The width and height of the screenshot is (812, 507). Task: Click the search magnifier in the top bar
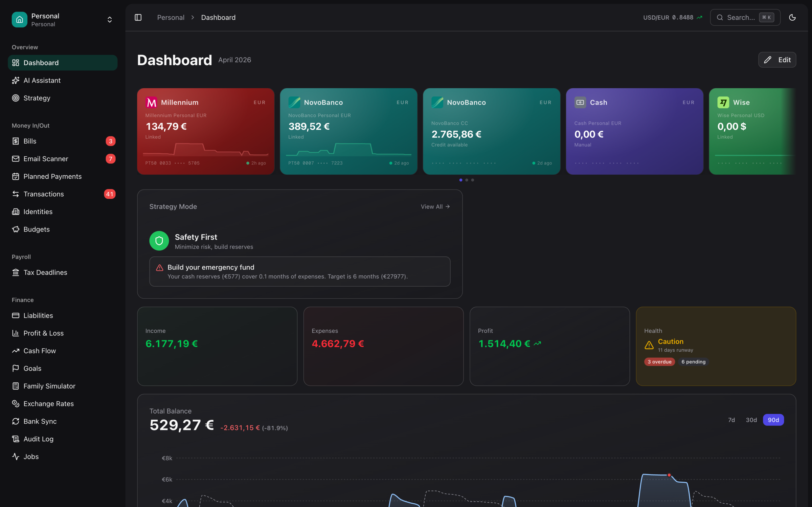point(720,17)
